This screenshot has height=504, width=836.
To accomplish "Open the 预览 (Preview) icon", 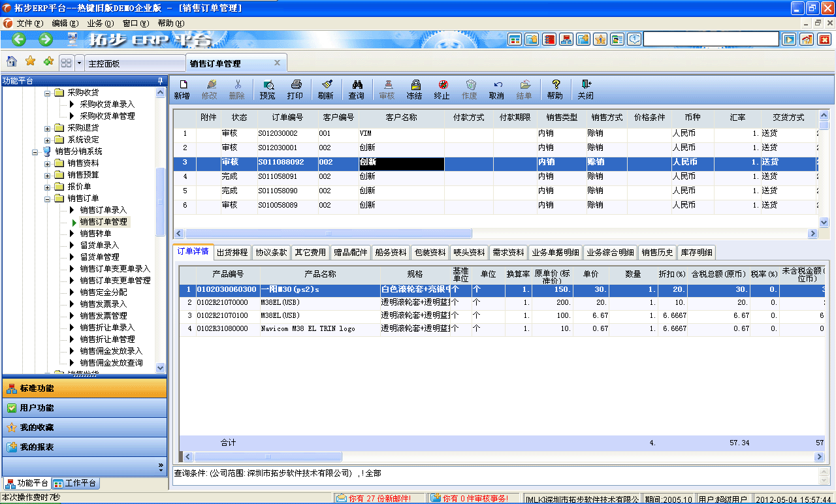I will pyautogui.click(x=267, y=88).
